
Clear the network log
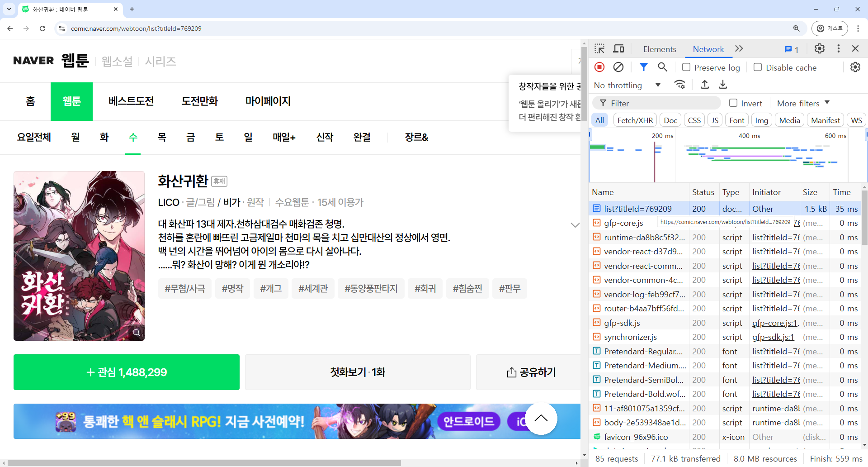tap(618, 67)
